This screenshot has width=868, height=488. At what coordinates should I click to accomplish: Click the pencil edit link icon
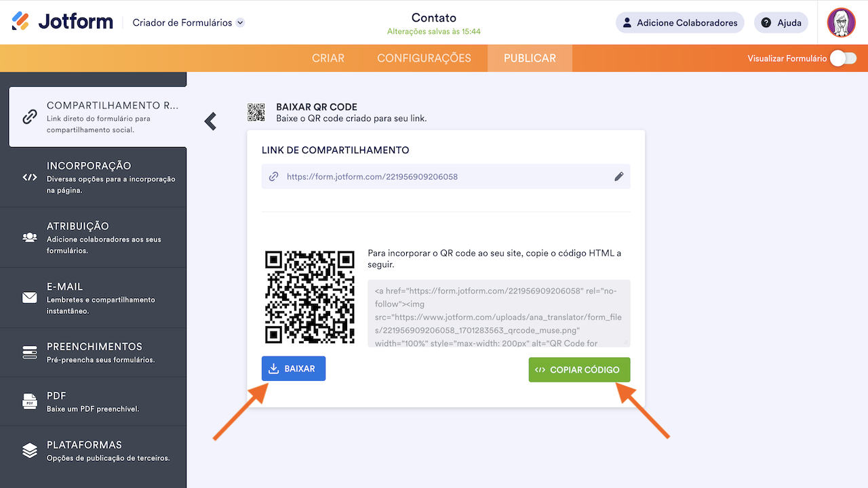[618, 176]
